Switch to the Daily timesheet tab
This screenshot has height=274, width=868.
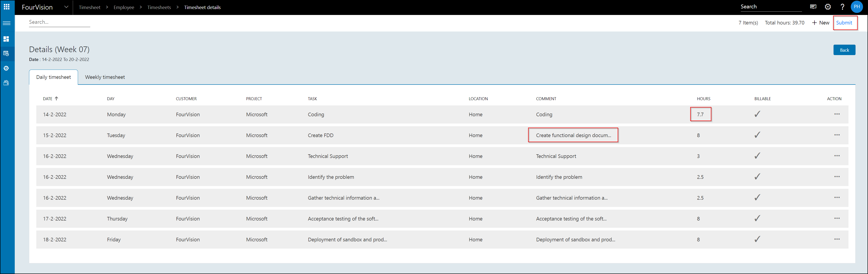pos(54,77)
